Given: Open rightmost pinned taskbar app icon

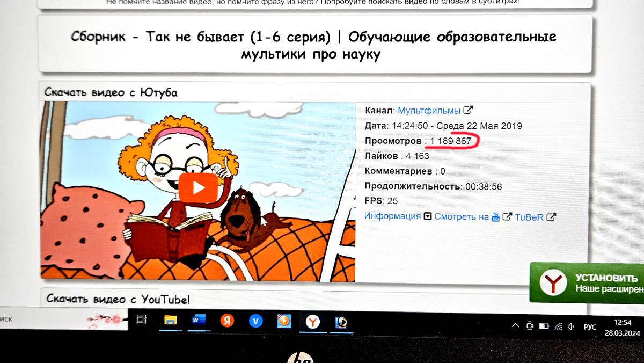Looking at the screenshot, I should (341, 323).
